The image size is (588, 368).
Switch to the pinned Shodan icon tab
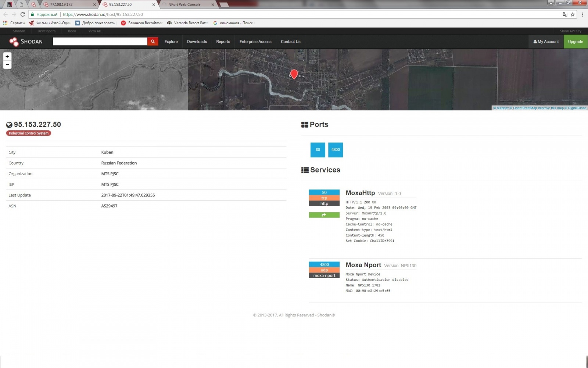click(x=33, y=5)
